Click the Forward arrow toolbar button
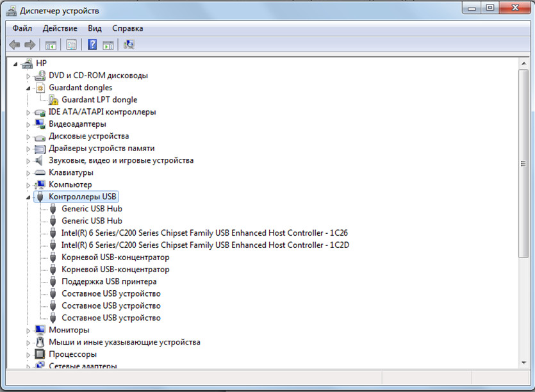The height and width of the screenshot is (392, 535). (x=29, y=45)
